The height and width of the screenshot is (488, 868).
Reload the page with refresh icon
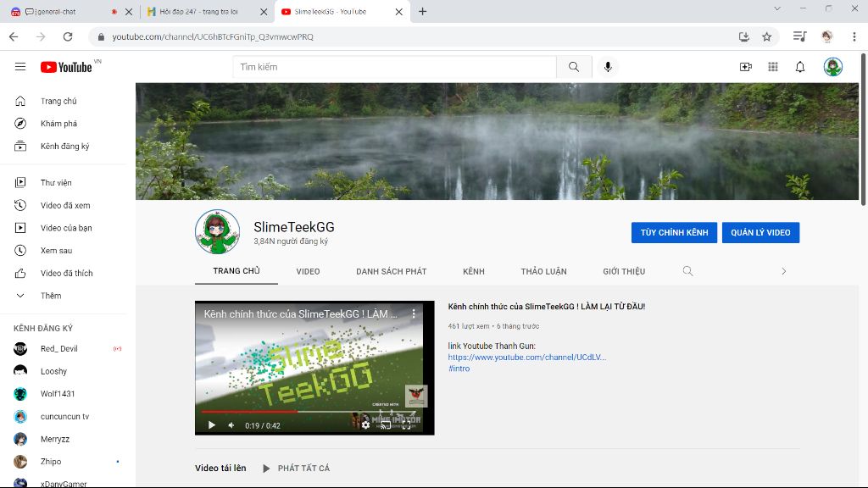(68, 36)
